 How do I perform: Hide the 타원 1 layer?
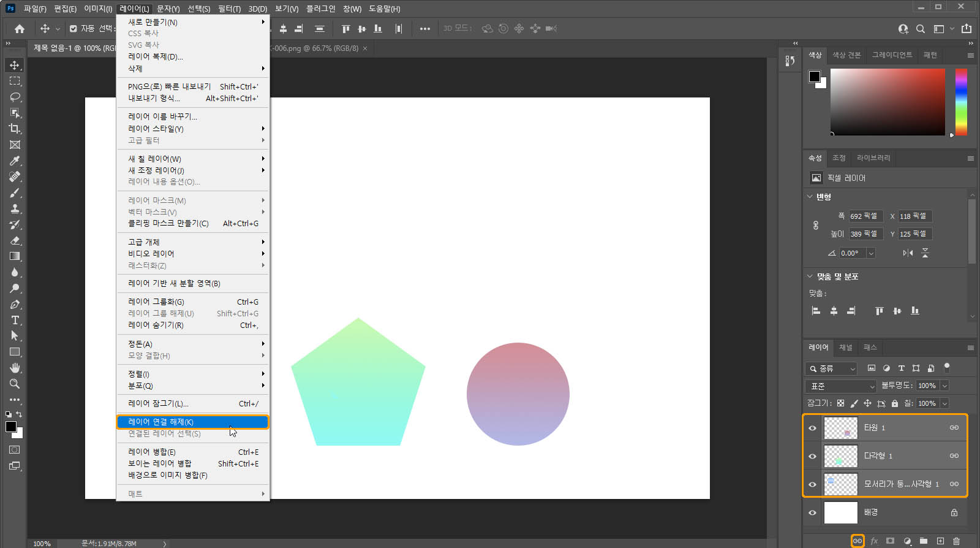[x=813, y=428]
